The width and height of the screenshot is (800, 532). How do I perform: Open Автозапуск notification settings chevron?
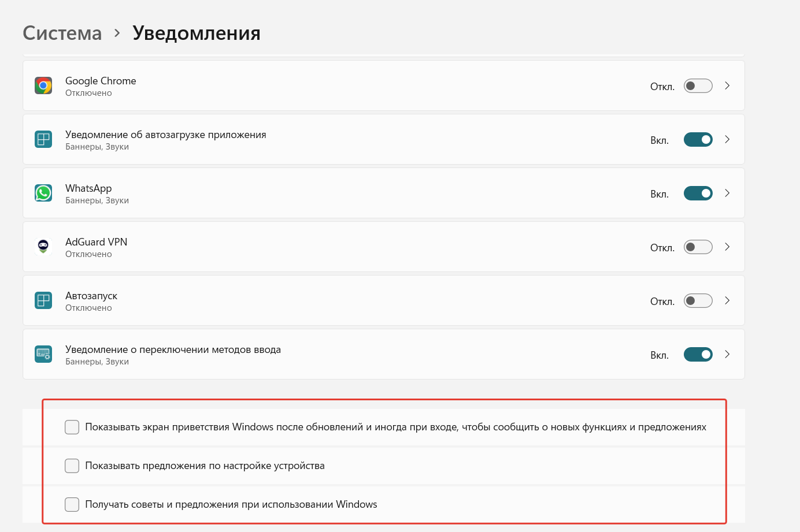(727, 300)
